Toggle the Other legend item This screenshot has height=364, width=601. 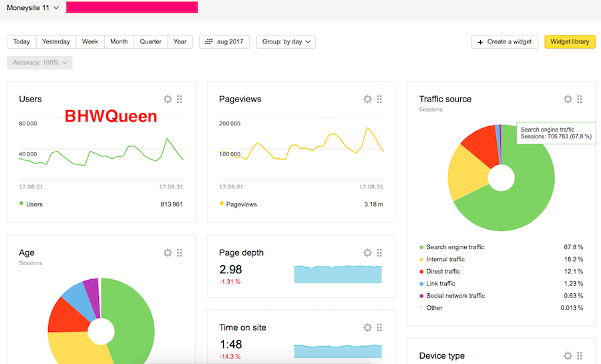pyautogui.click(x=431, y=308)
